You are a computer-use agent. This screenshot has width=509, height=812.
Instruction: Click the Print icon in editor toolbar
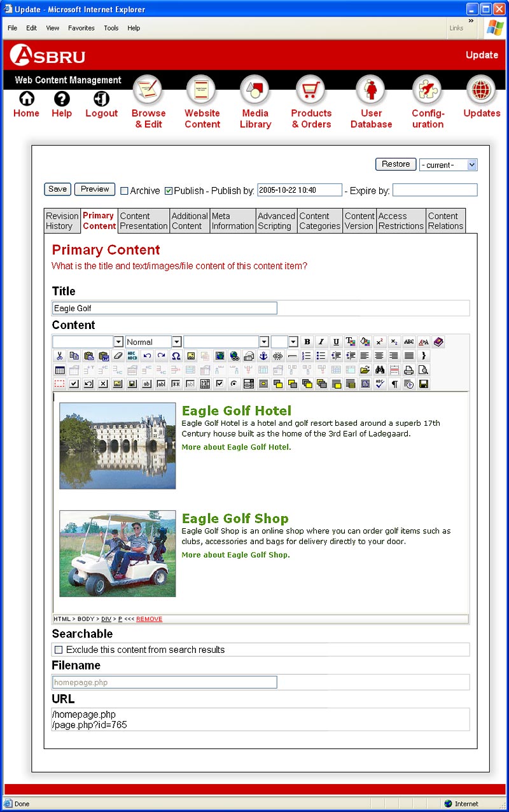[408, 370]
